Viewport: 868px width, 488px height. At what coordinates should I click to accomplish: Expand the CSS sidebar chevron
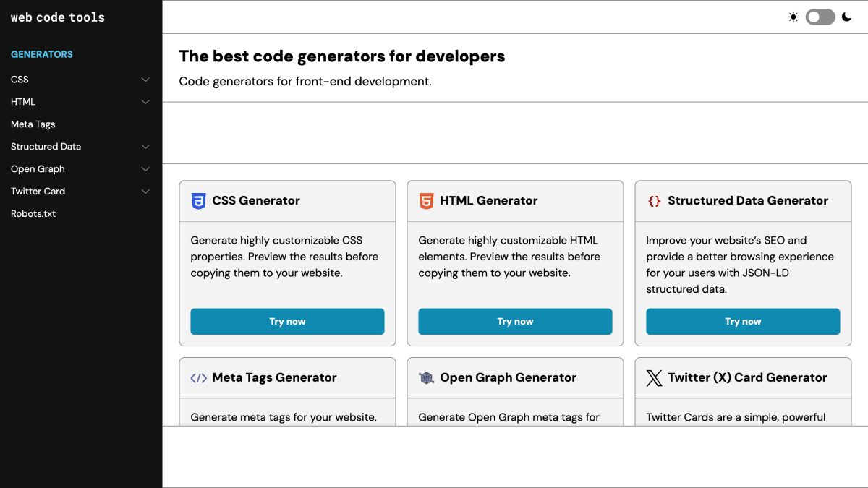click(x=145, y=80)
